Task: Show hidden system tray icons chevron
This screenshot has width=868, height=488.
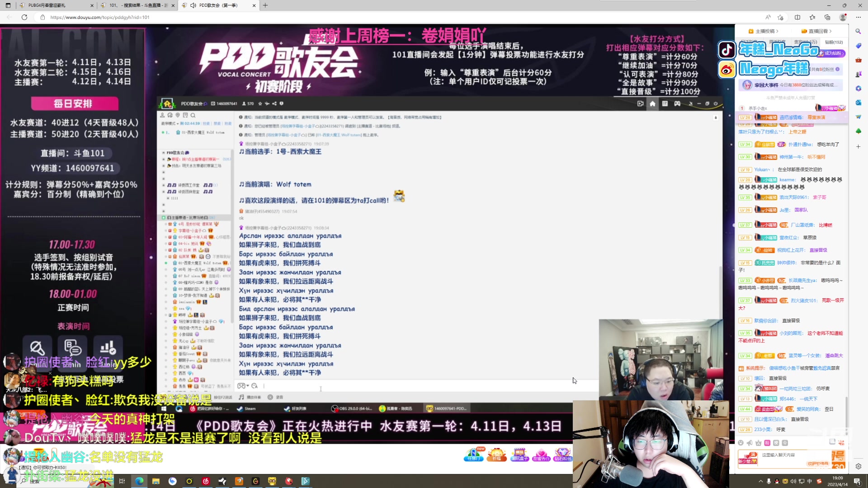Action: [760, 481]
